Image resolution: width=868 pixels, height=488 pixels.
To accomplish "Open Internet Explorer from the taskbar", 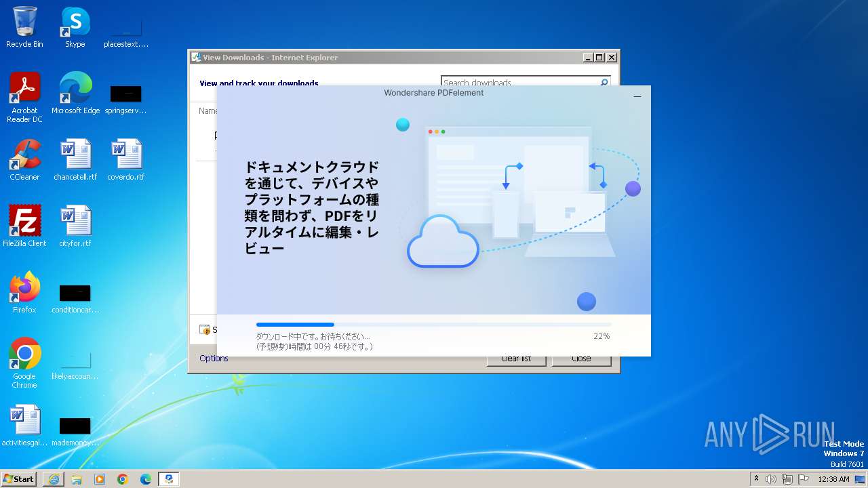I will tap(54, 479).
